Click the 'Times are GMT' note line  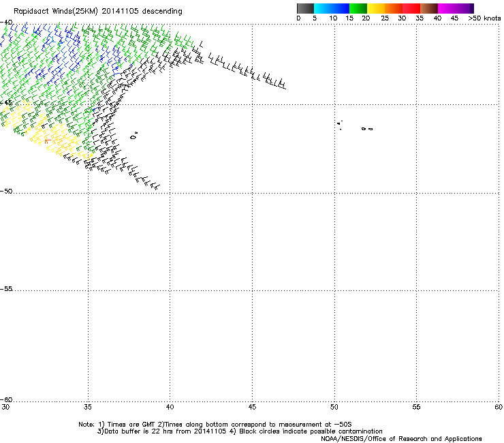pyautogui.click(x=215, y=425)
